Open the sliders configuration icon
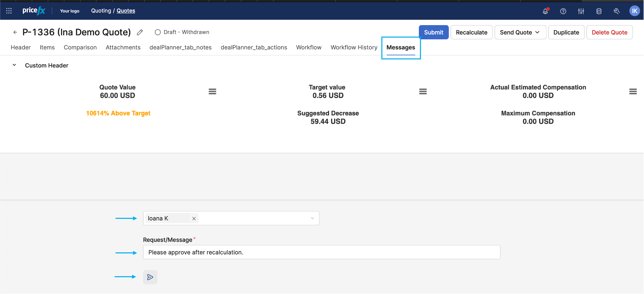This screenshot has width=644, height=294. pyautogui.click(x=581, y=11)
